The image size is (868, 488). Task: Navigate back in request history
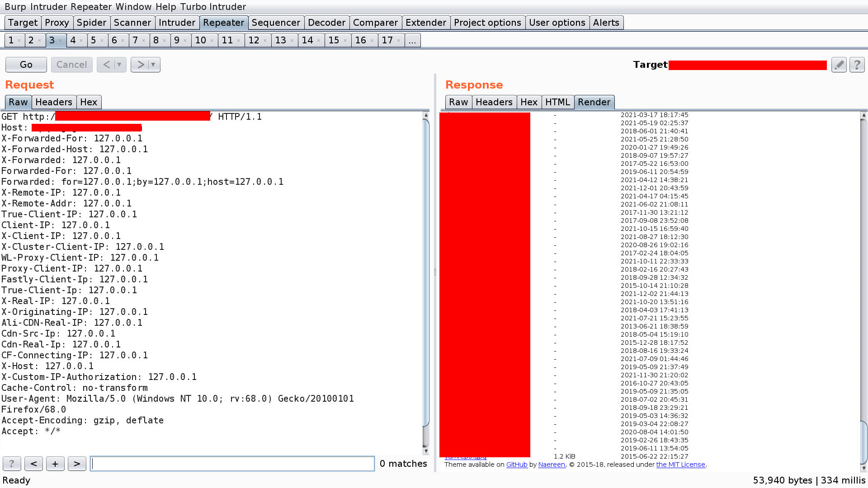[106, 65]
